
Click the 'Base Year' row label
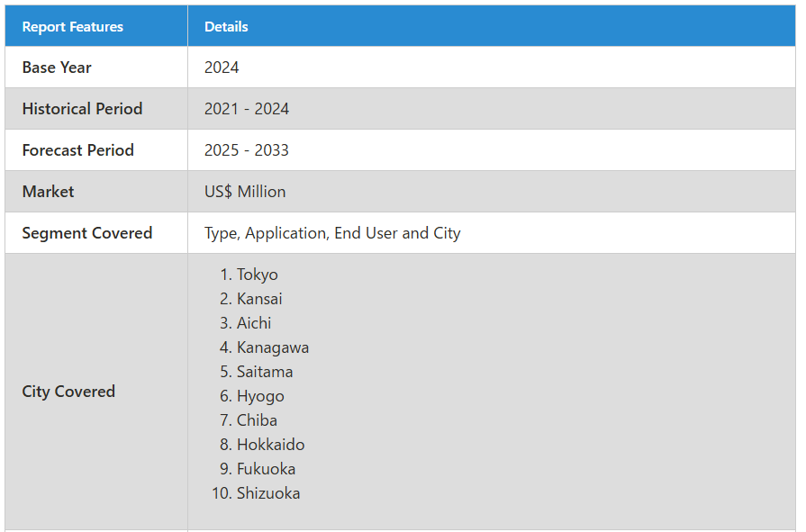[x=57, y=68]
